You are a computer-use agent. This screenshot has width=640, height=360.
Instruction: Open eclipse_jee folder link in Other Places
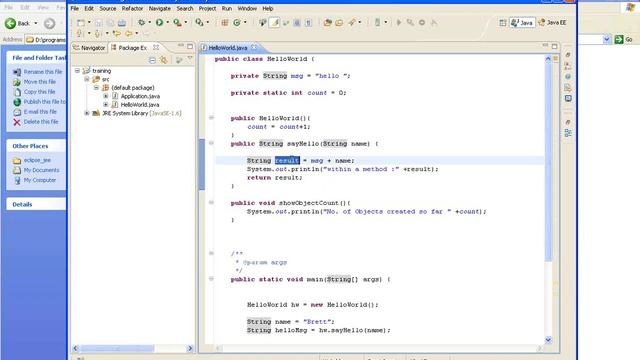click(x=37, y=160)
